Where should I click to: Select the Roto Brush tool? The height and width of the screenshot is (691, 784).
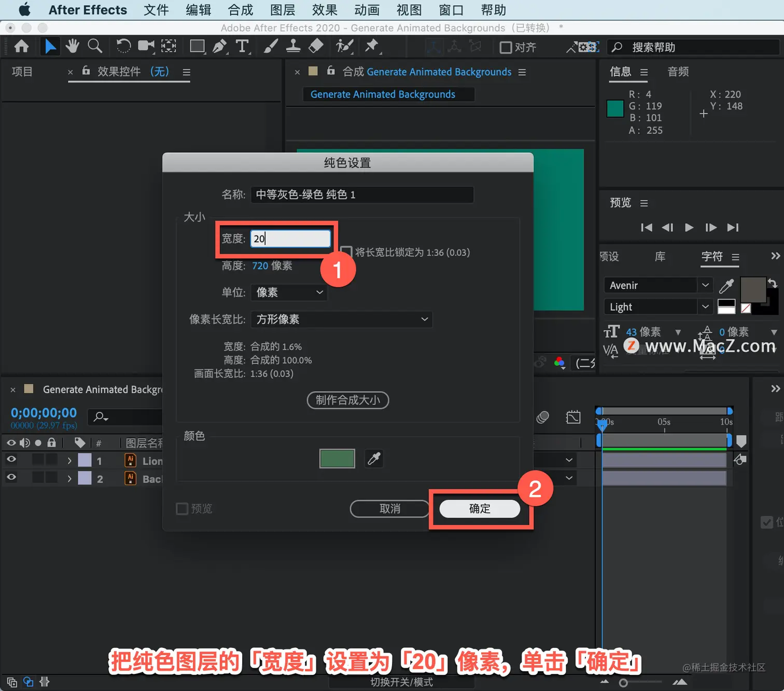[344, 47]
